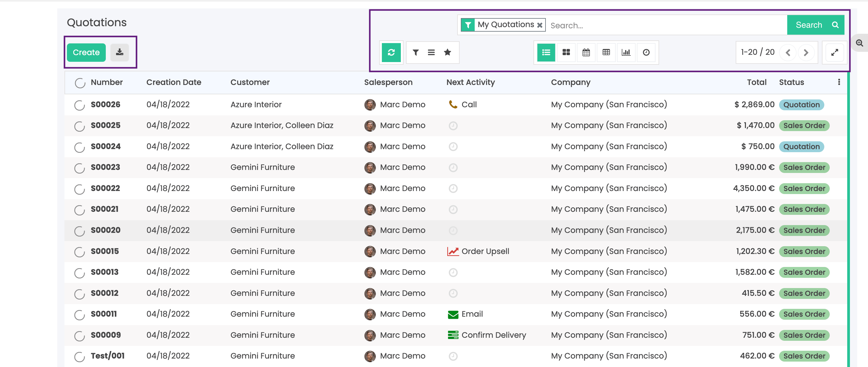Toggle the select-all checkbox in header
868x367 pixels.
(x=80, y=83)
